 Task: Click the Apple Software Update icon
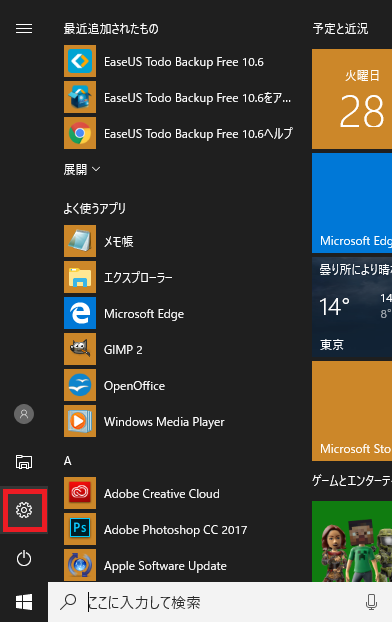tap(80, 565)
